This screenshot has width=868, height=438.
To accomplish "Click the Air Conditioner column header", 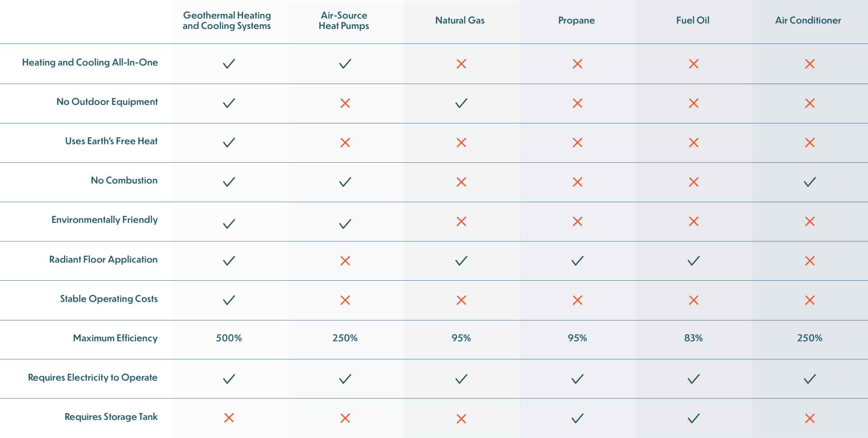I will click(x=808, y=20).
